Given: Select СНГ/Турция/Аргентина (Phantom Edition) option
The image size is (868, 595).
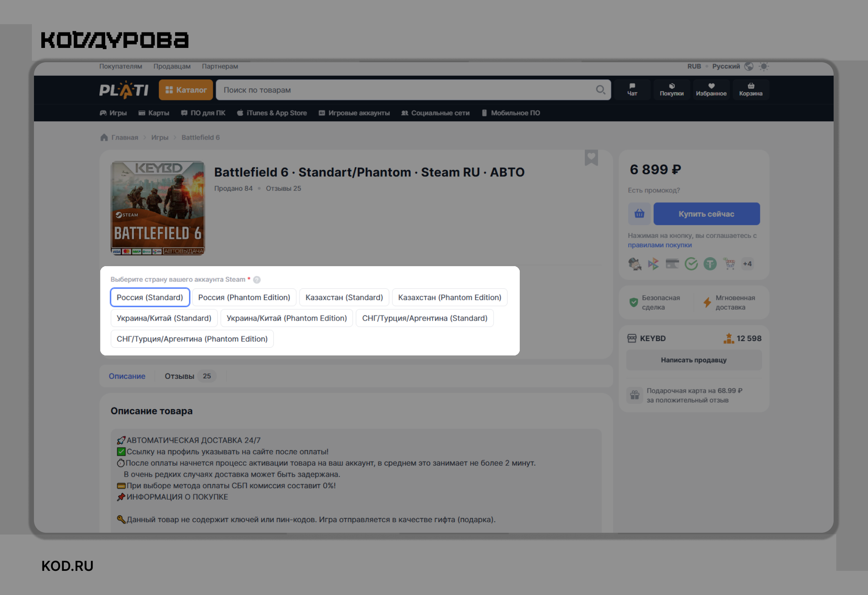Looking at the screenshot, I should click(x=192, y=339).
